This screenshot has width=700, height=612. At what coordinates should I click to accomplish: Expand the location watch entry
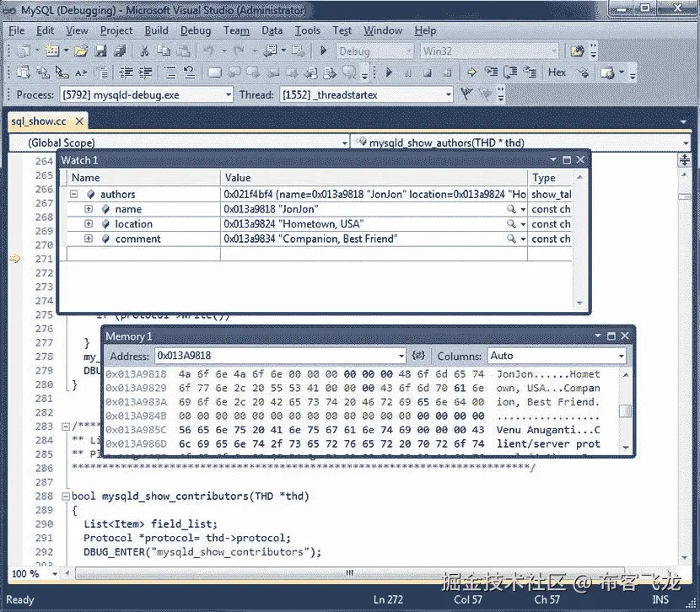(x=89, y=224)
